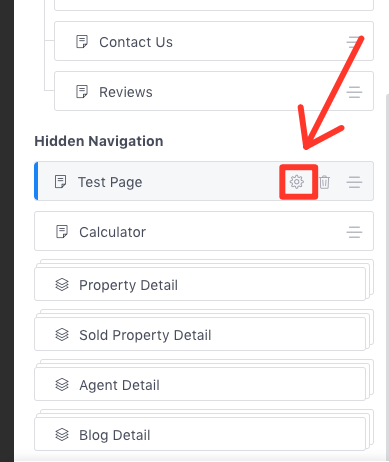
Task: Click the Test Page document icon
Action: click(61, 182)
